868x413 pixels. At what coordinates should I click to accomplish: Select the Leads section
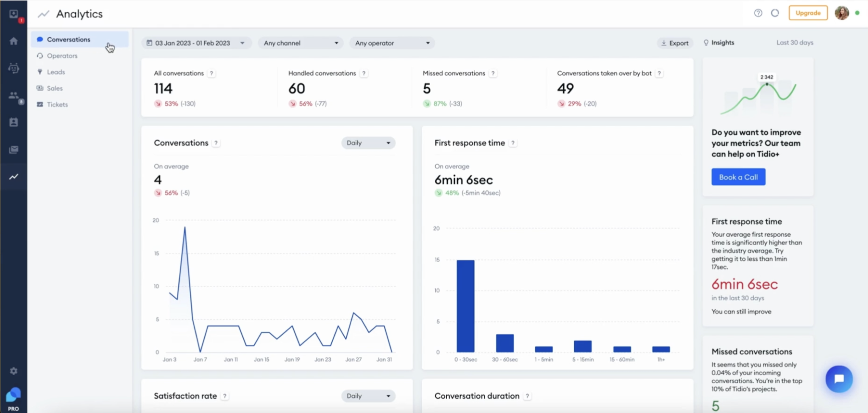point(56,72)
